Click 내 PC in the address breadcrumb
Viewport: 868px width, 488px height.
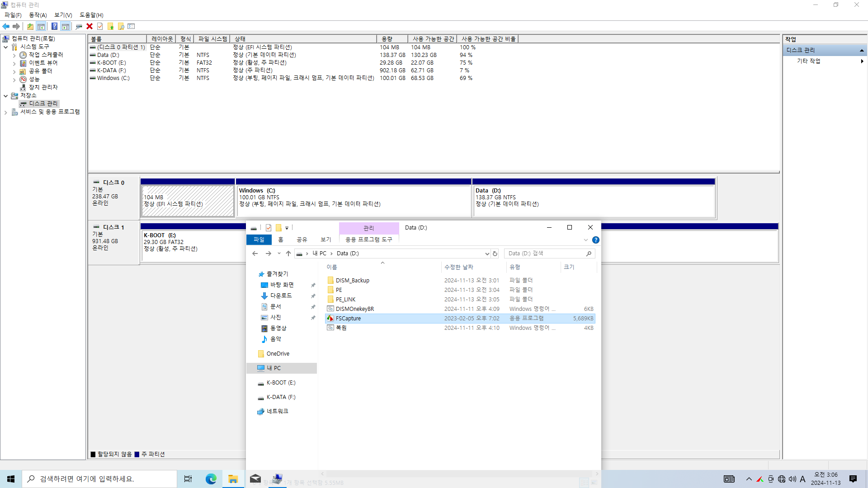tap(319, 253)
